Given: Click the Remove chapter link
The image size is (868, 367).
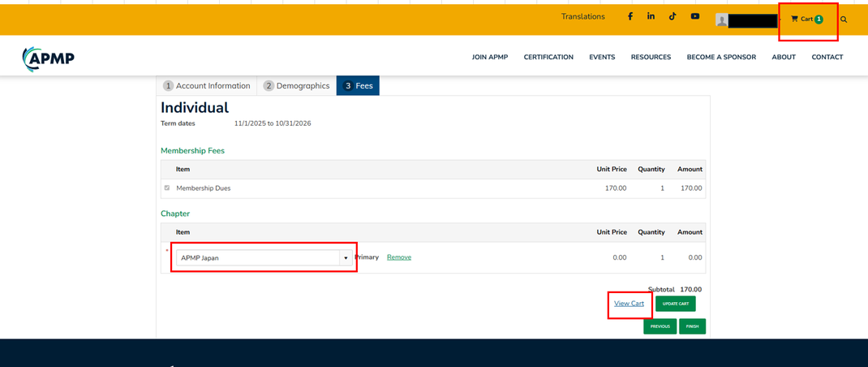Looking at the screenshot, I should click(x=399, y=257).
